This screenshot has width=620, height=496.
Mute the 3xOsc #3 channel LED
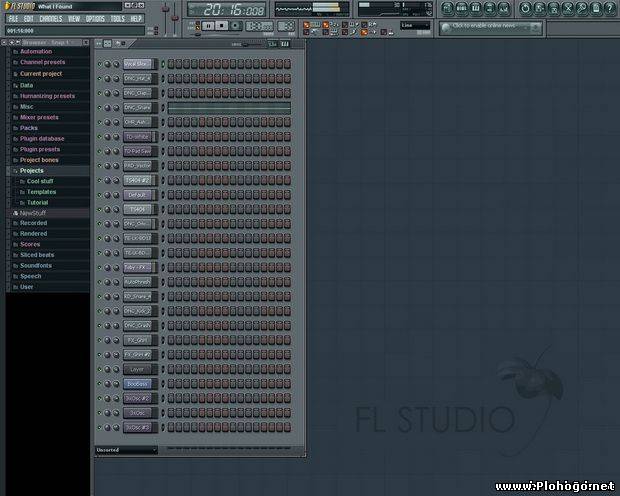(99, 427)
